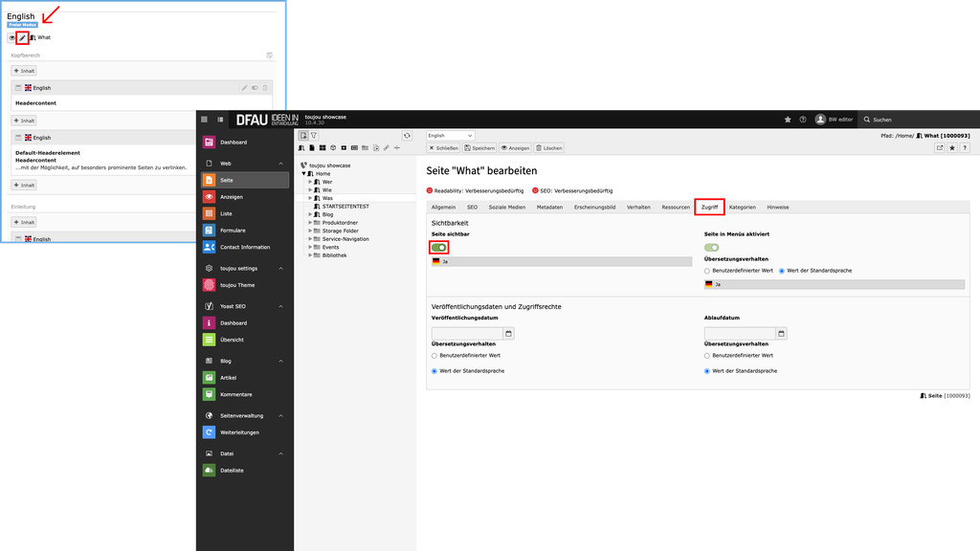This screenshot has width=980, height=551.
Task: Expand the Blog page in tree
Action: click(x=311, y=214)
